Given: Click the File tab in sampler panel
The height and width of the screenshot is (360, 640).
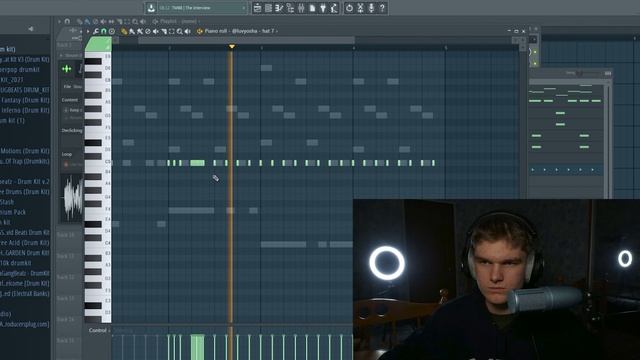Looking at the screenshot, I should (x=67, y=87).
